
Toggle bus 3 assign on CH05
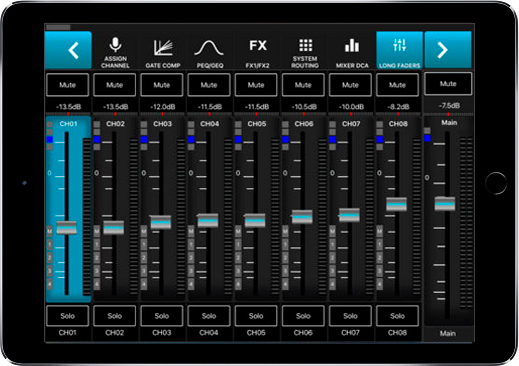point(238,271)
